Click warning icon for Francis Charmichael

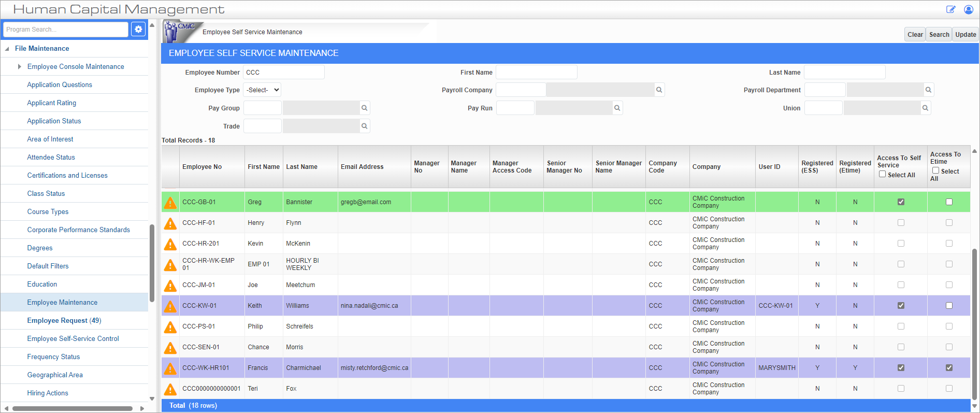click(170, 368)
